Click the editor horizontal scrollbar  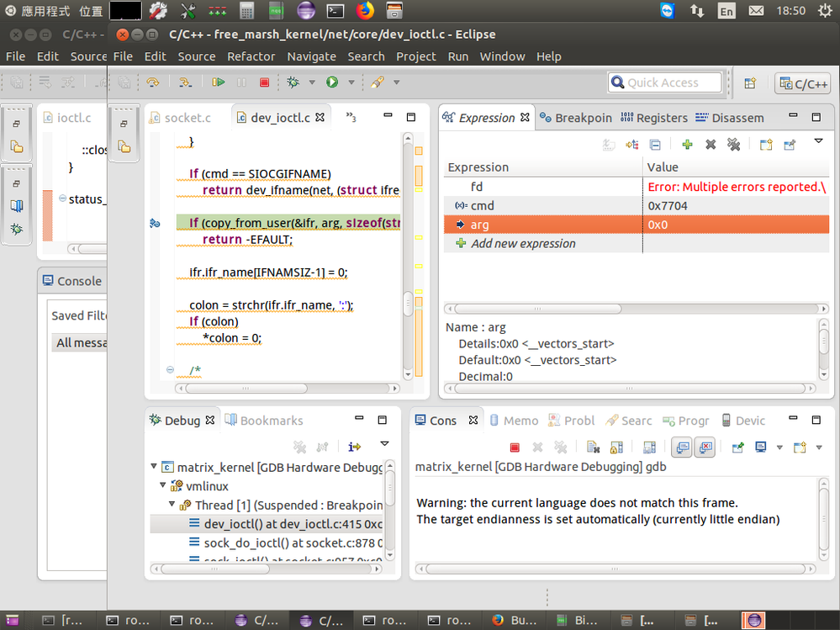pyautogui.click(x=288, y=388)
